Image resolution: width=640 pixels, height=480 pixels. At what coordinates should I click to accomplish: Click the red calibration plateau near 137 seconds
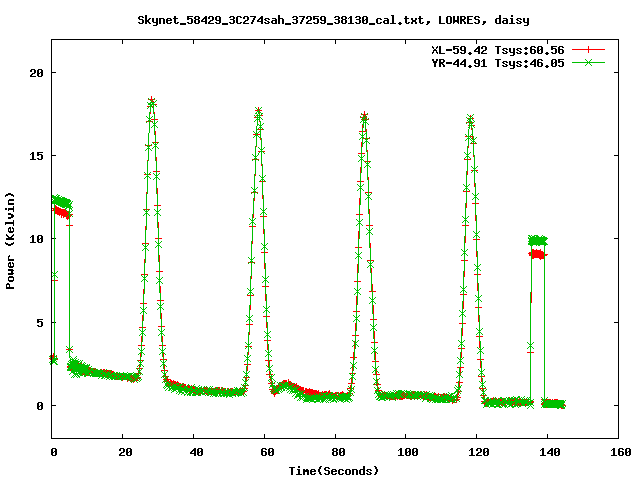[x=538, y=255]
